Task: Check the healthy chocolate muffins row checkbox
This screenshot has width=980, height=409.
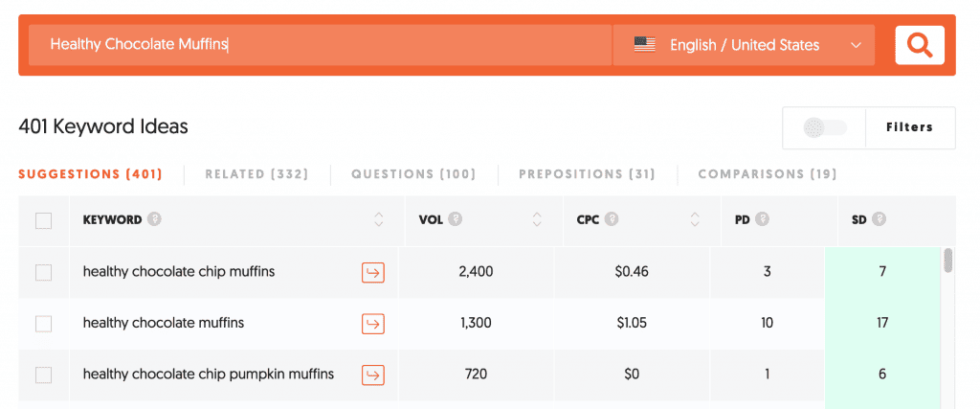Action: pos(43,324)
